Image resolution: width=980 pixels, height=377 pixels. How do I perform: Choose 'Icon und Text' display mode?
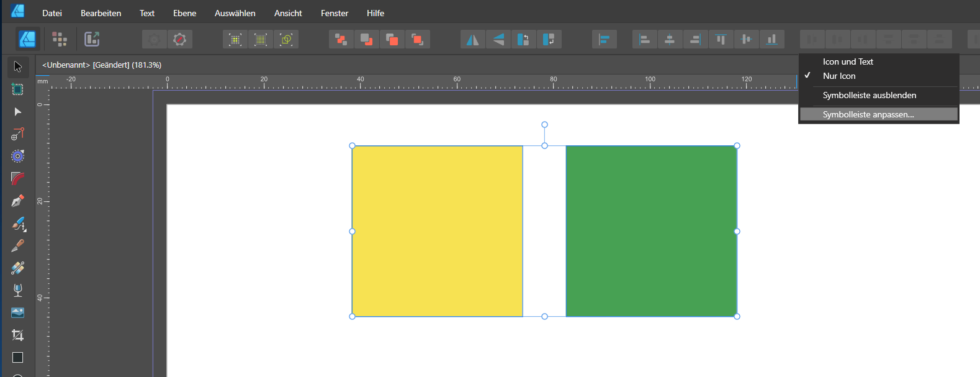879,61
